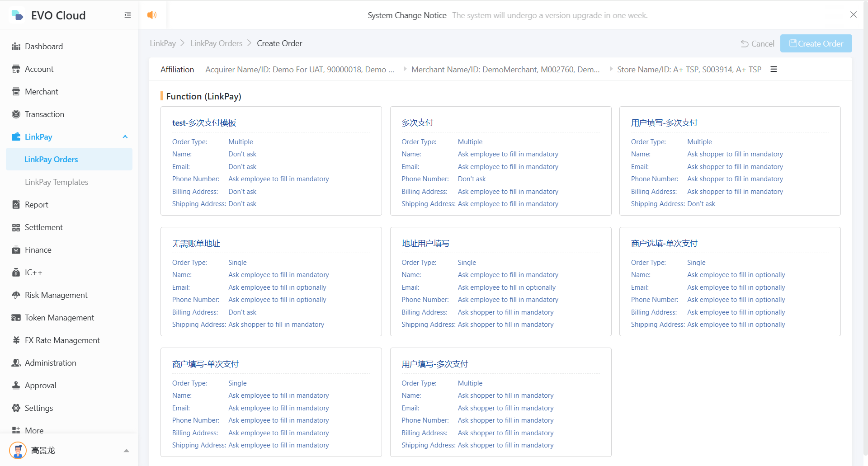868x466 pixels.
Task: Click the Dashboard chart icon in sidebar
Action: [x=16, y=47]
